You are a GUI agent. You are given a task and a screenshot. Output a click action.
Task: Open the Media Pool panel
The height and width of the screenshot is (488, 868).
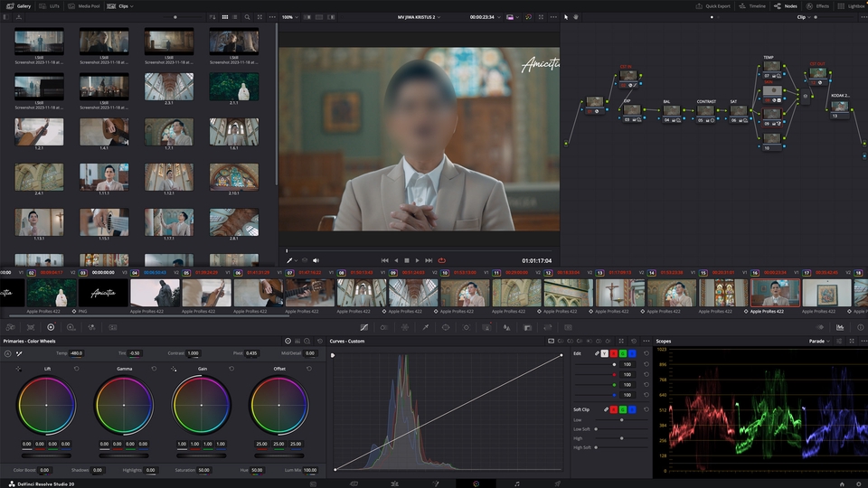point(84,6)
